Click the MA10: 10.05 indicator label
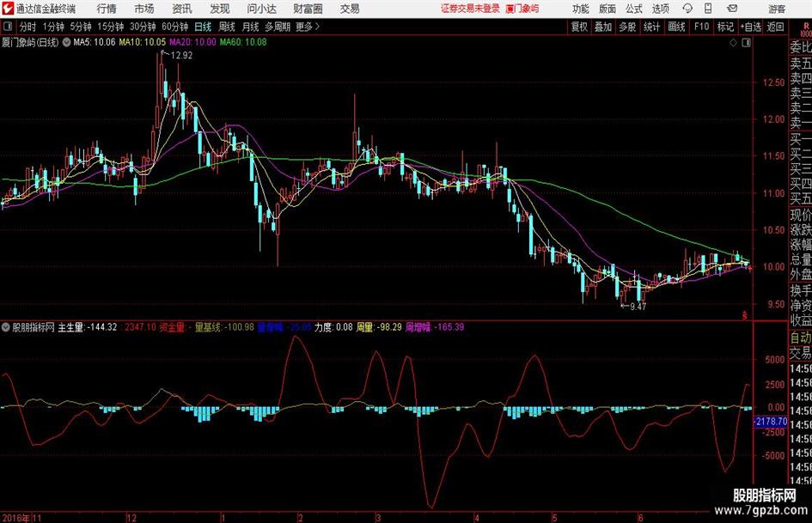 pos(143,42)
